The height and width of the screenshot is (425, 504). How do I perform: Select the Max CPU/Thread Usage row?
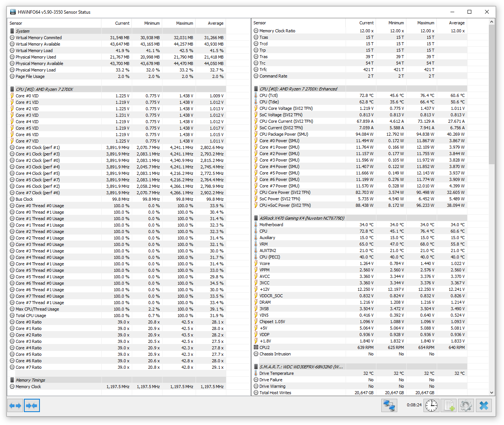pos(117,309)
